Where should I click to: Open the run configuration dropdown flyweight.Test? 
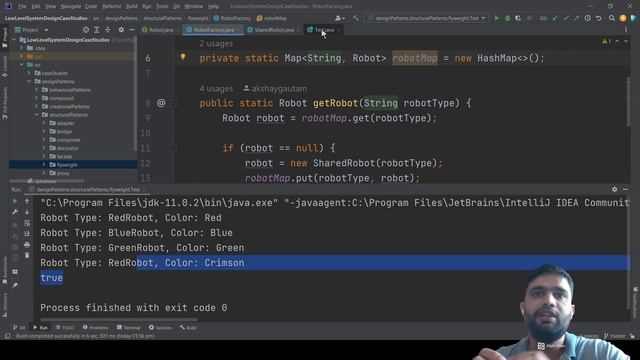click(x=427, y=18)
